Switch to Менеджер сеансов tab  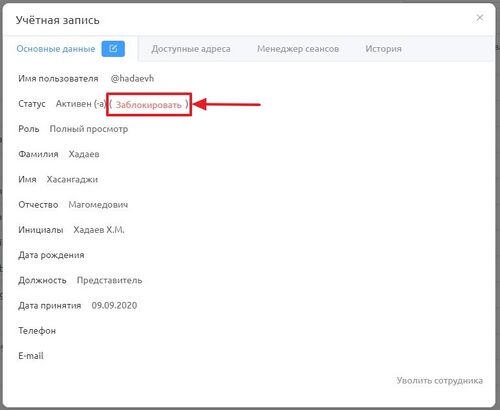[298, 49]
